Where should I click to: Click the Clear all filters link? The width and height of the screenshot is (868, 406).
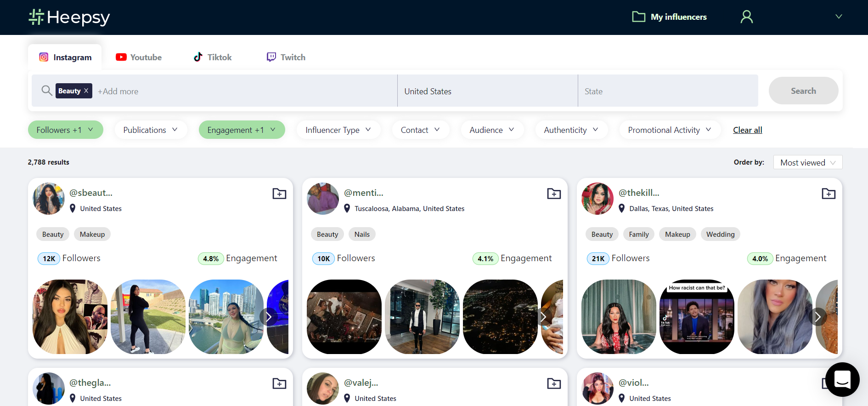pos(747,130)
